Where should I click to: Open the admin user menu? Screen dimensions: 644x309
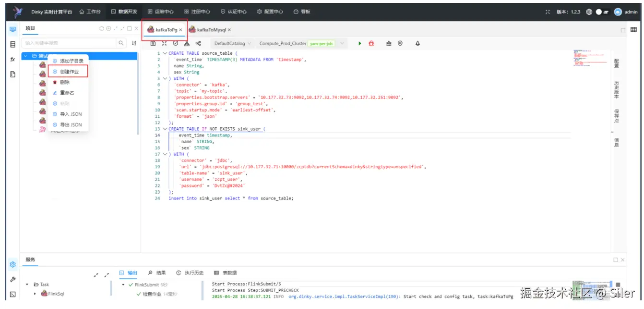tap(626, 12)
